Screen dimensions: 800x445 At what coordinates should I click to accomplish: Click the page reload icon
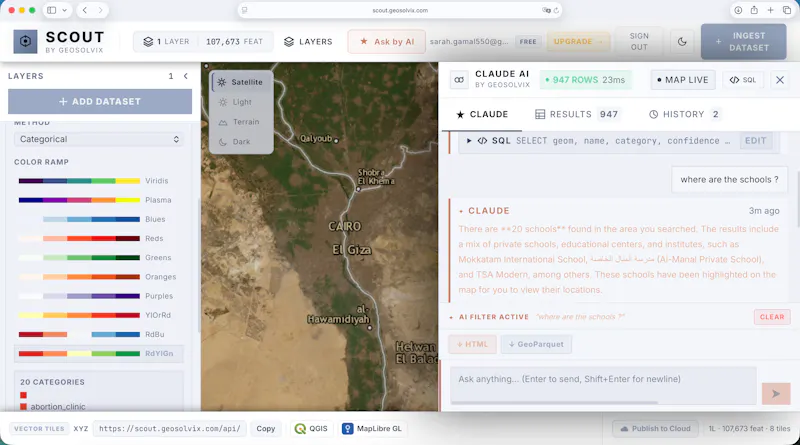[x=556, y=10]
